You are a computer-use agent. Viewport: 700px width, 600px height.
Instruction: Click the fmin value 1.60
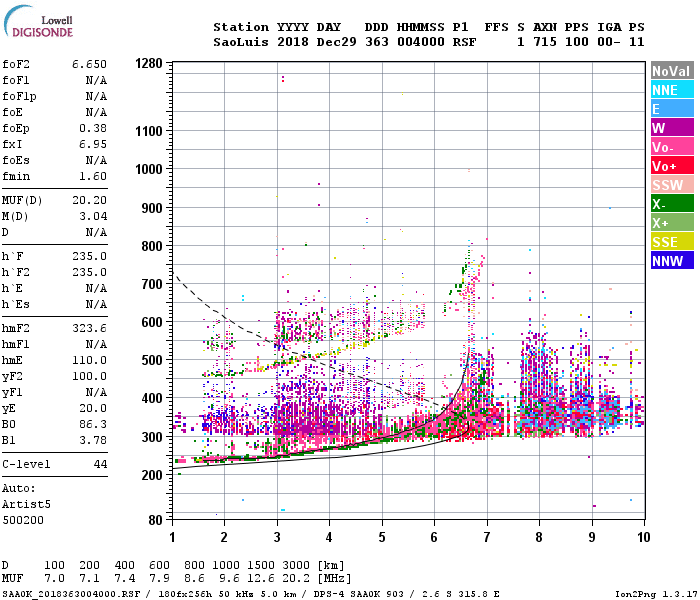93,176
